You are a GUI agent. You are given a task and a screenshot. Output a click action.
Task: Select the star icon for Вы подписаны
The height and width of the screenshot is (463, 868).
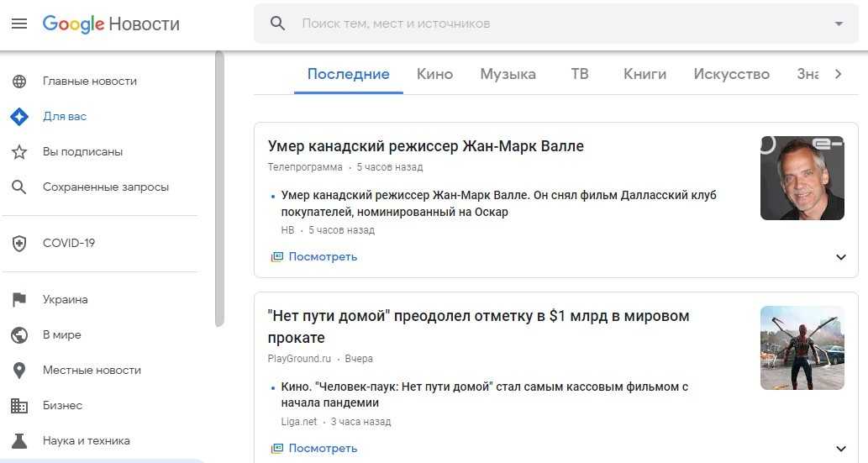[19, 152]
